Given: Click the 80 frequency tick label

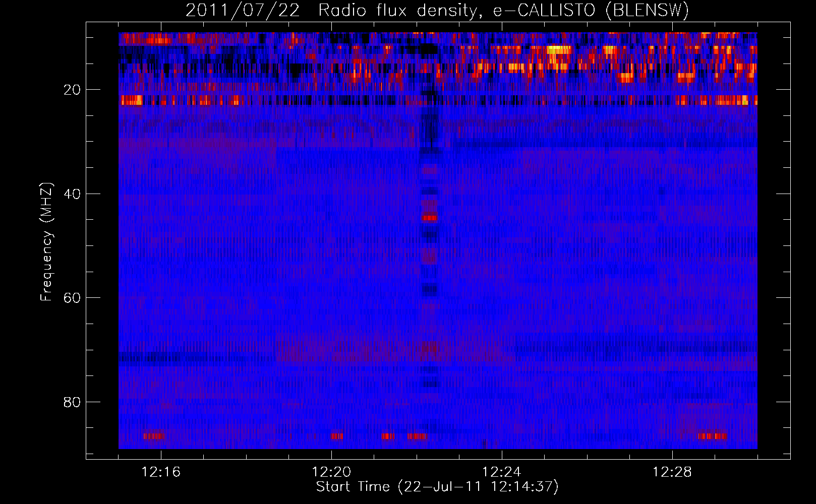Looking at the screenshot, I should tap(72, 402).
